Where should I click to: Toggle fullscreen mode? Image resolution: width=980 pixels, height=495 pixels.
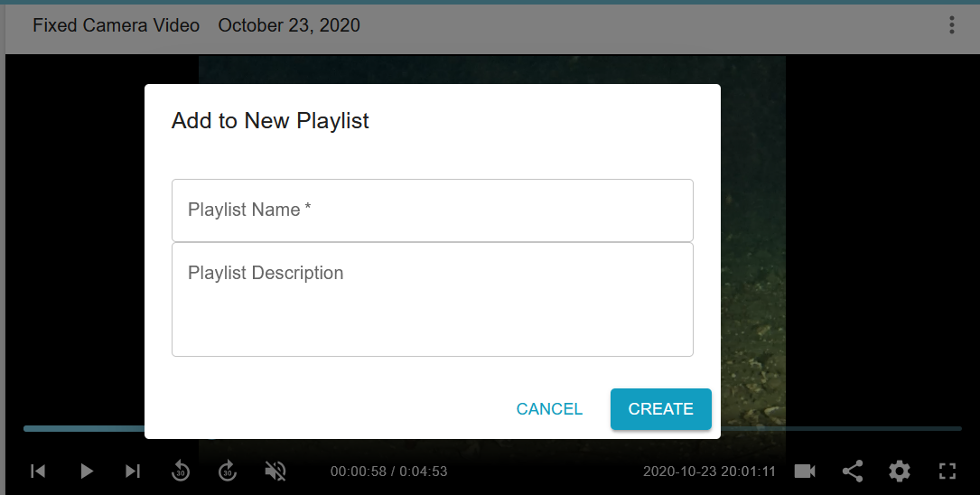[x=947, y=472]
